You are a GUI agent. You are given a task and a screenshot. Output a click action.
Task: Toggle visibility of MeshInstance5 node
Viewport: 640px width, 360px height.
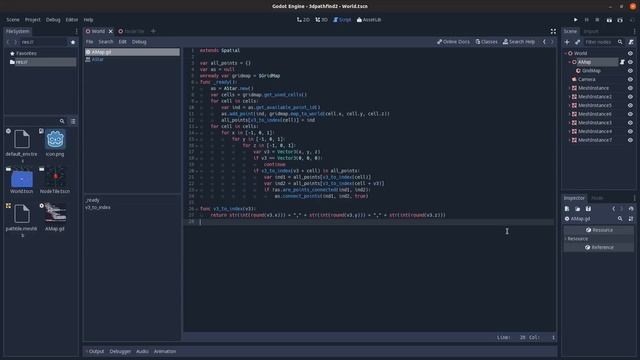tap(630, 105)
